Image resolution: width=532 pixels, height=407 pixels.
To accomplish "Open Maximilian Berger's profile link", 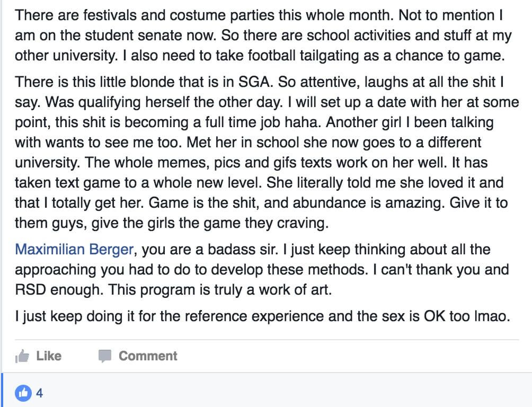I will 74,250.
